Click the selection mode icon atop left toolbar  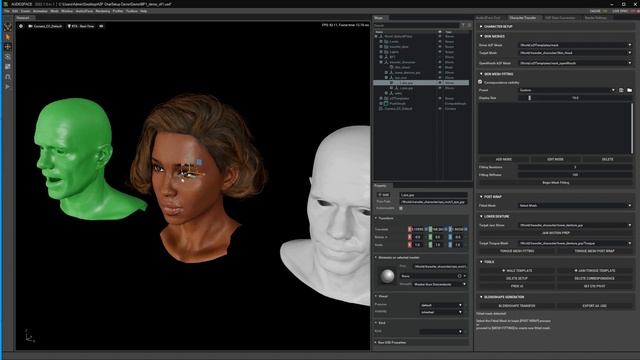click(8, 27)
